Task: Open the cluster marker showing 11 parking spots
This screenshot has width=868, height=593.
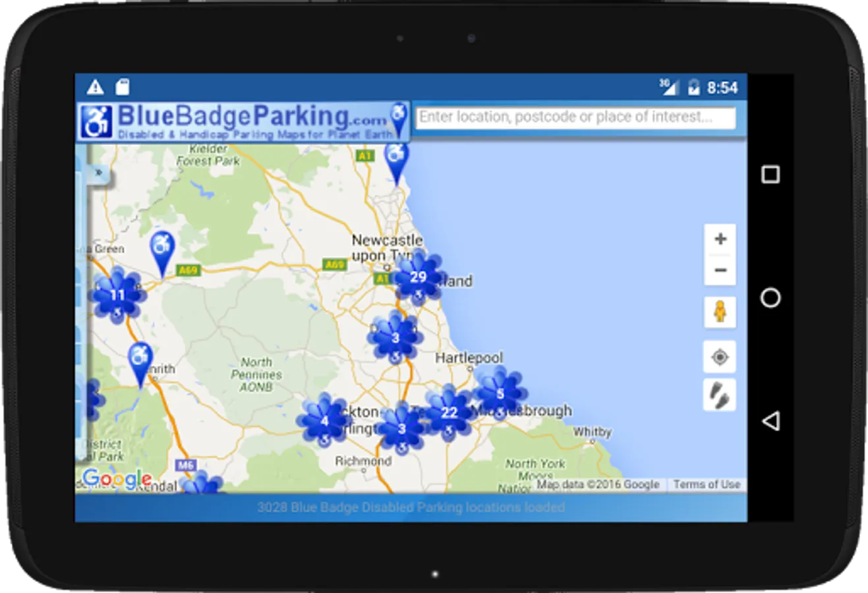Action: click(117, 295)
